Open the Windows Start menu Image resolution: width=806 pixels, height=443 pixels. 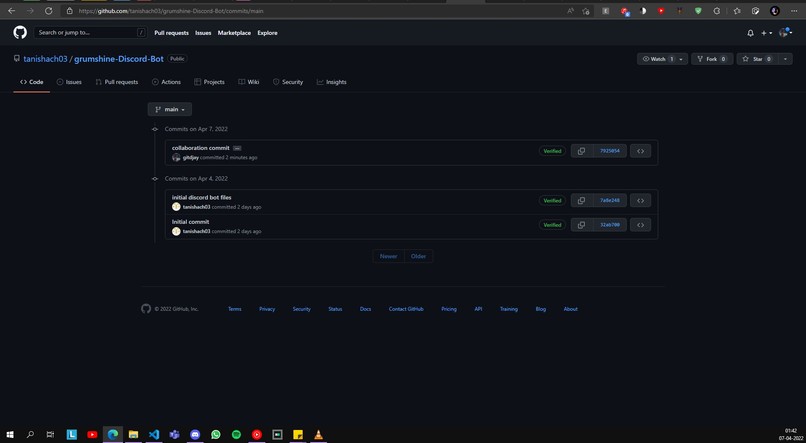[x=10, y=435]
